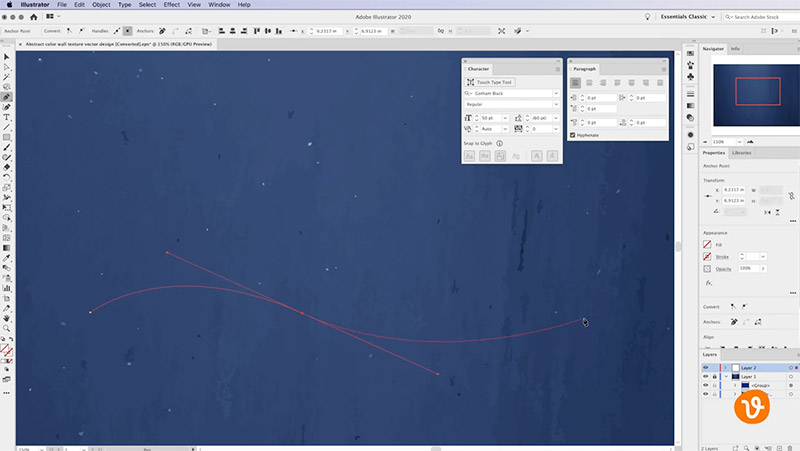Viewport: 800px width, 451px height.
Task: Click the fx effects icon in Properties
Action: click(709, 283)
